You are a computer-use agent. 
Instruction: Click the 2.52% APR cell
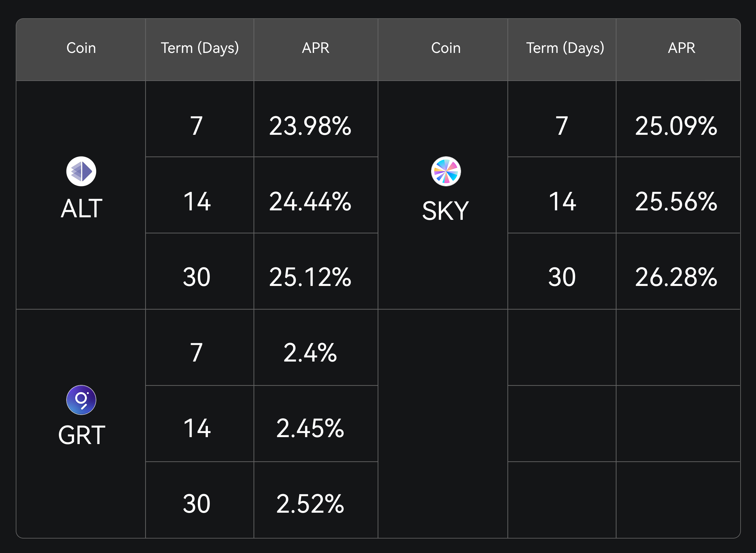pos(310,504)
